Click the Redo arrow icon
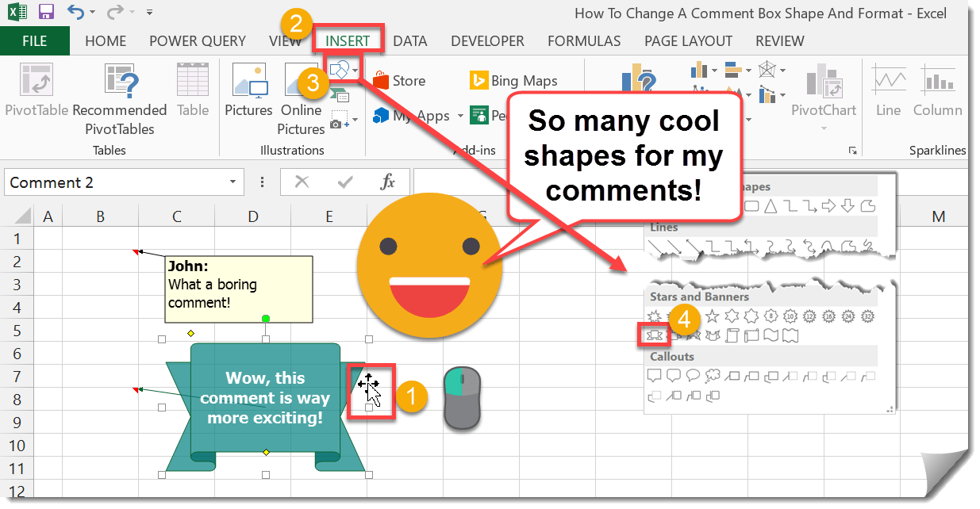 [x=115, y=12]
